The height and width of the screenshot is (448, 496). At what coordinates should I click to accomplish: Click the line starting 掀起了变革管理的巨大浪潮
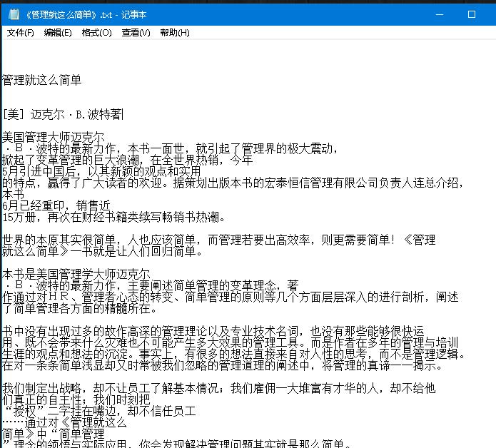(x=128, y=160)
